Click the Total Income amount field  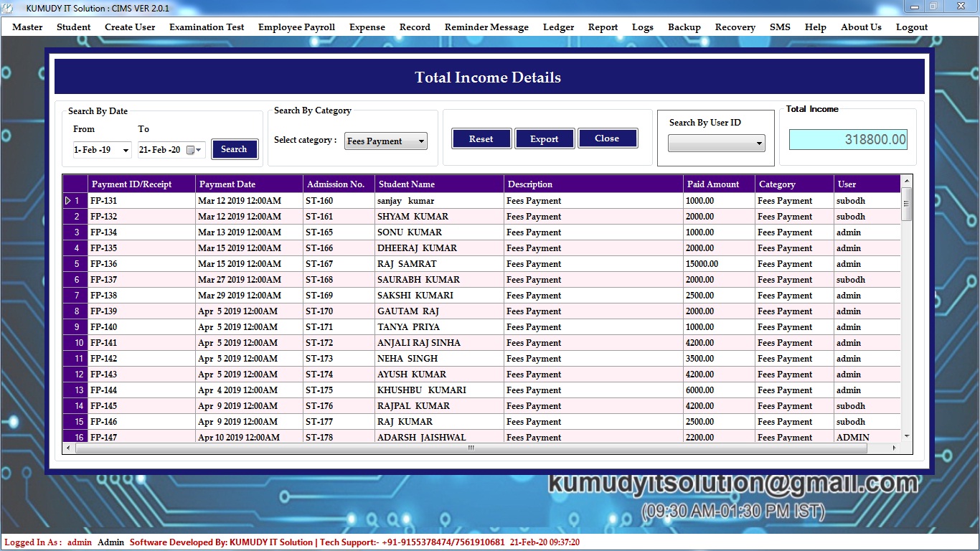click(x=848, y=139)
